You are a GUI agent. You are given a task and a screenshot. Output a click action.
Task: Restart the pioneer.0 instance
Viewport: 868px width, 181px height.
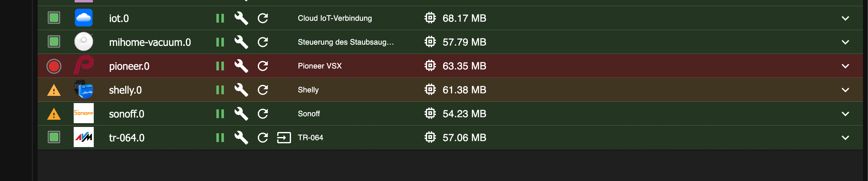[x=262, y=66]
